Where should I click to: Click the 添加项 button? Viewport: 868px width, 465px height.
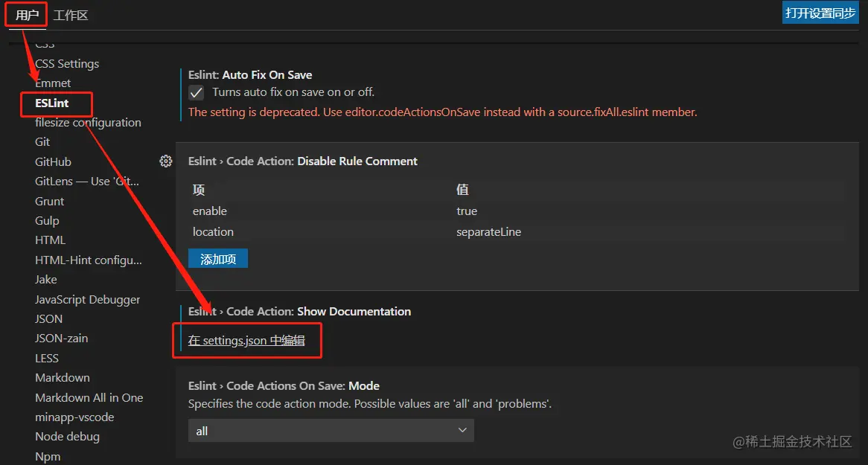[x=217, y=258]
